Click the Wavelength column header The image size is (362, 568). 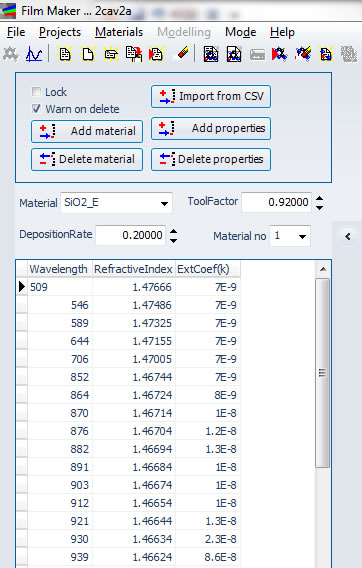(x=60, y=269)
